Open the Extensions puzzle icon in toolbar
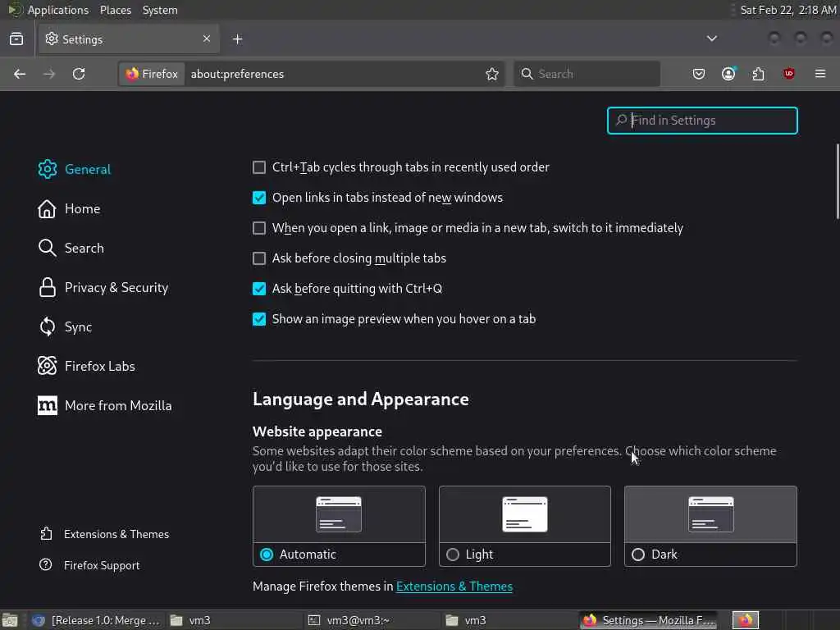840x630 pixels. [759, 74]
